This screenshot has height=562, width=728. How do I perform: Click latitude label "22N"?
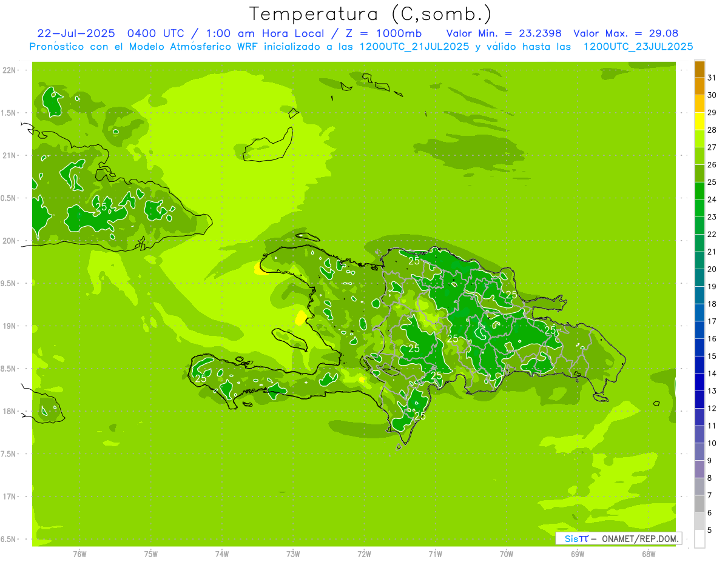pos(10,70)
